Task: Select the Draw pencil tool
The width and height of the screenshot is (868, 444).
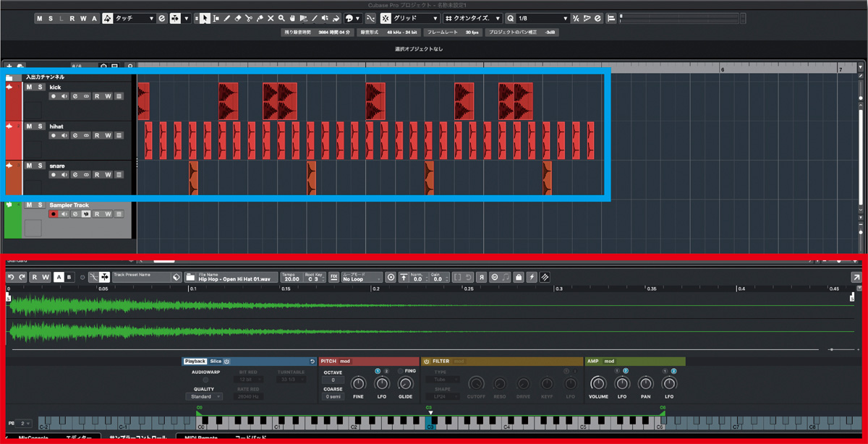Action: [x=227, y=18]
